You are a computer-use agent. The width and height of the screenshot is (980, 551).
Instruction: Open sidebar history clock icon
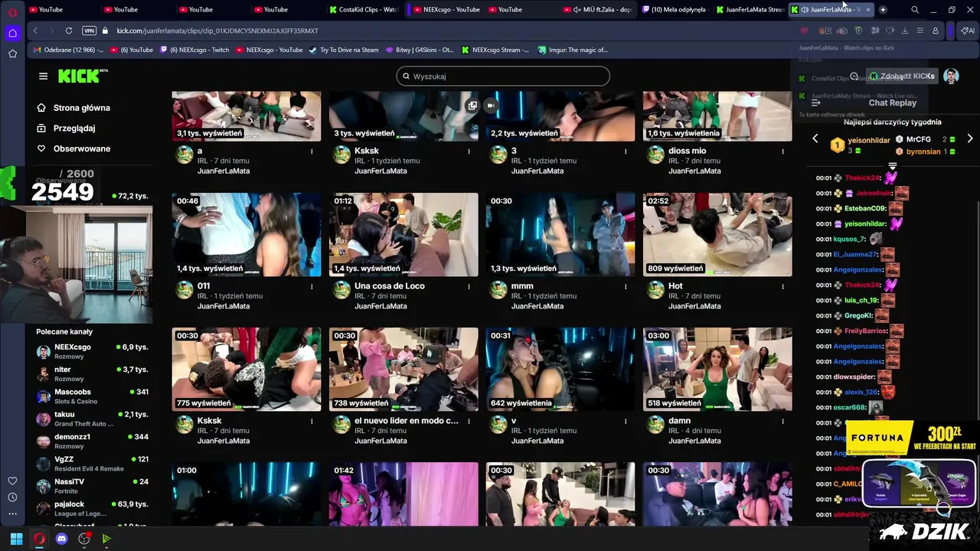[12, 497]
